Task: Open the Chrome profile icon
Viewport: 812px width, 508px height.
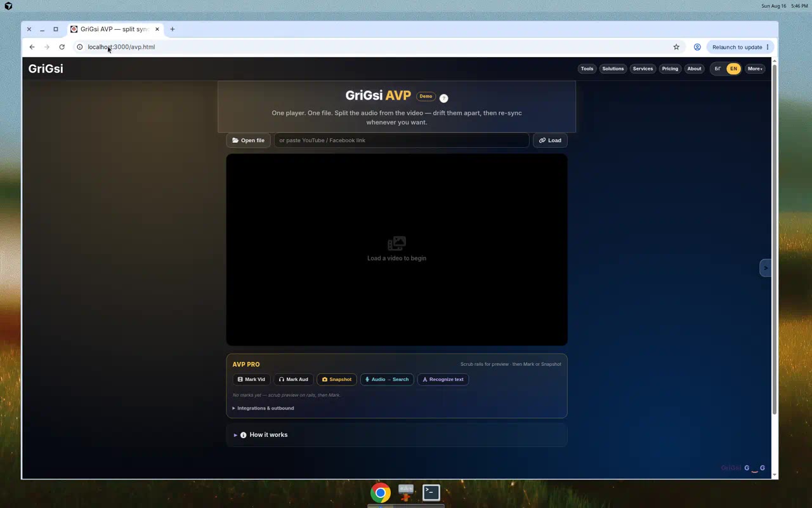Action: click(697, 47)
